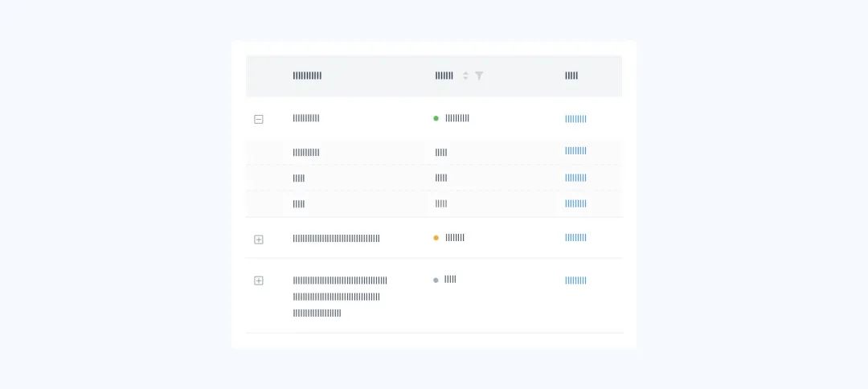Toggle the sort arrows in the table header
The height and width of the screenshot is (389, 868).
(465, 76)
